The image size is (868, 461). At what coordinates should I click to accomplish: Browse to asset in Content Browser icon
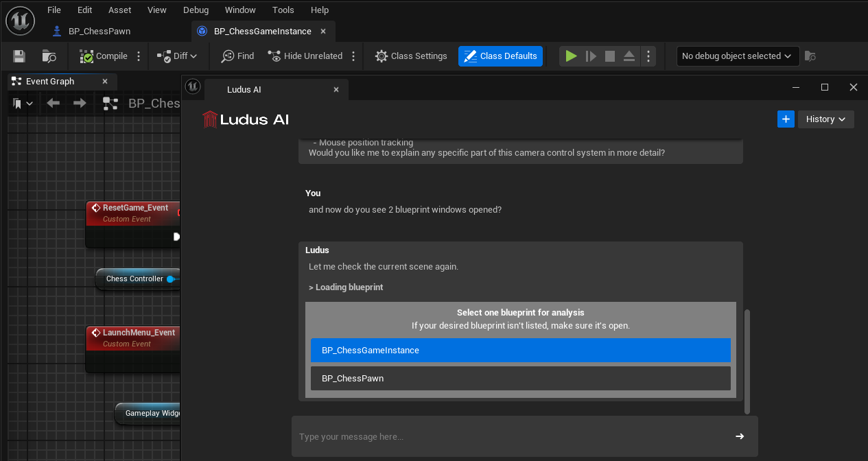[x=49, y=56]
